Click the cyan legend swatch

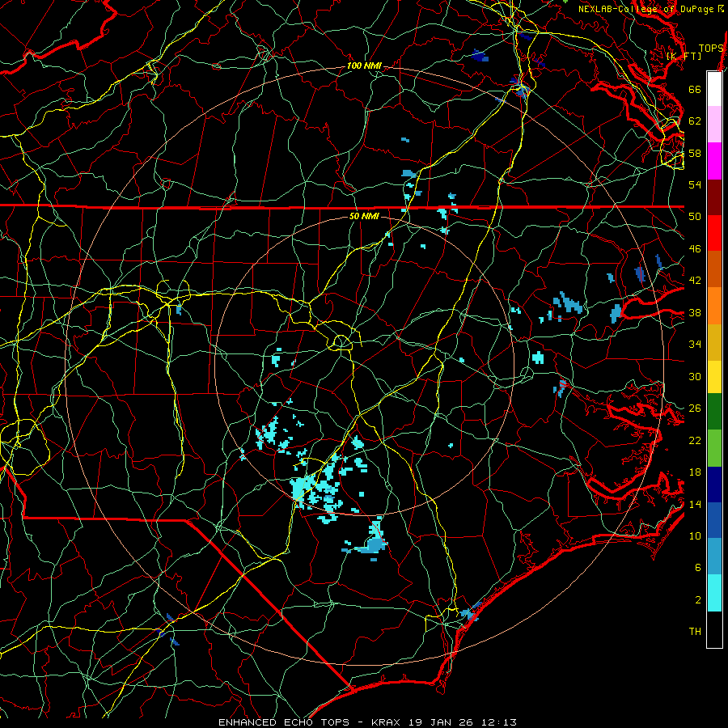coord(714,593)
